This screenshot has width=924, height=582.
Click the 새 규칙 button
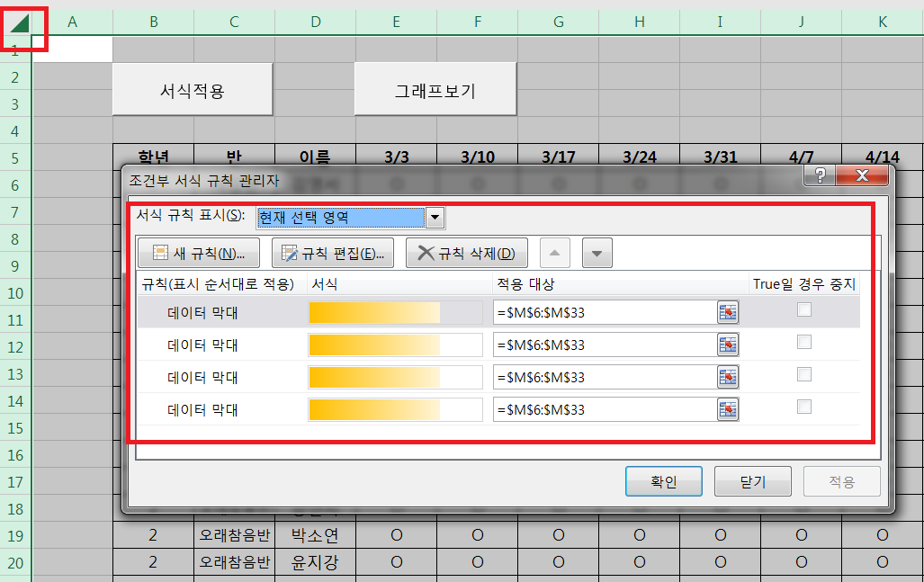coord(198,254)
